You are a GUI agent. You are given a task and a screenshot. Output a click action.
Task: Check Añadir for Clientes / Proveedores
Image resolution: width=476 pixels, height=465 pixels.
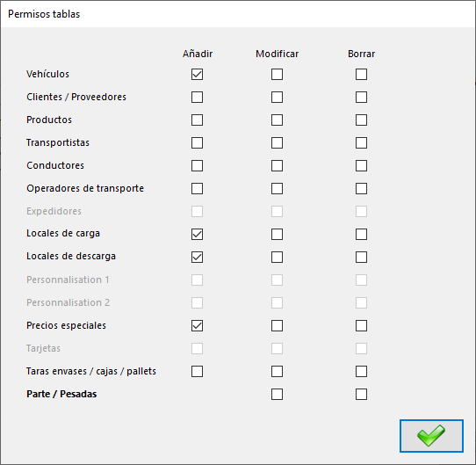click(197, 98)
